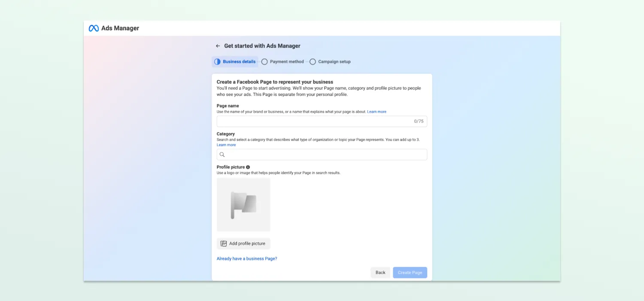Click the Category label
Screen dimensions: 644x301
(226, 134)
